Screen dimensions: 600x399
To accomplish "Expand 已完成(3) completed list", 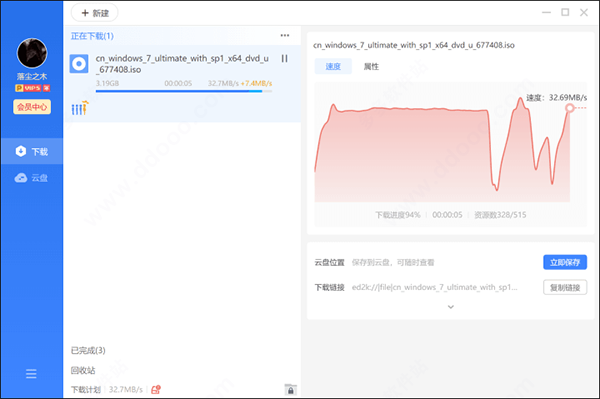I will [x=88, y=350].
